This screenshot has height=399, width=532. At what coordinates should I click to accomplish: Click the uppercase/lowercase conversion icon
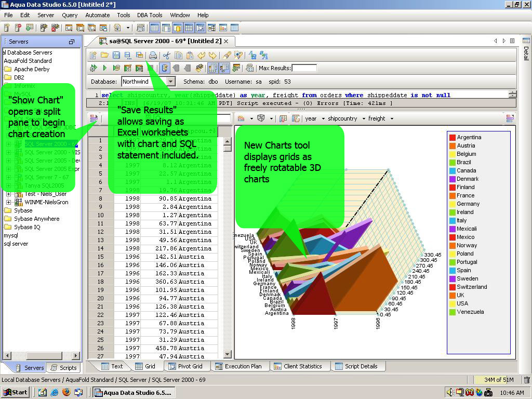pos(252,55)
